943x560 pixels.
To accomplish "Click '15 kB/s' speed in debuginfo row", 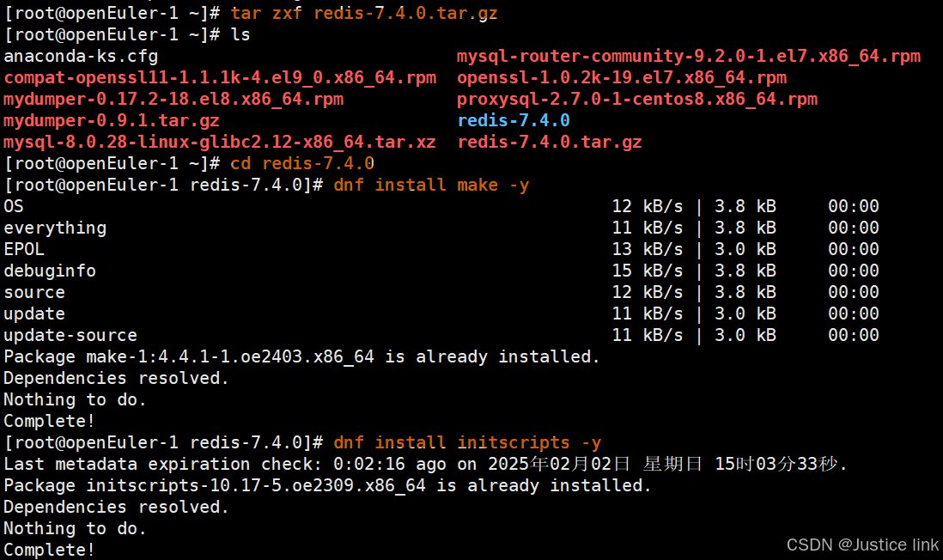I will (648, 271).
